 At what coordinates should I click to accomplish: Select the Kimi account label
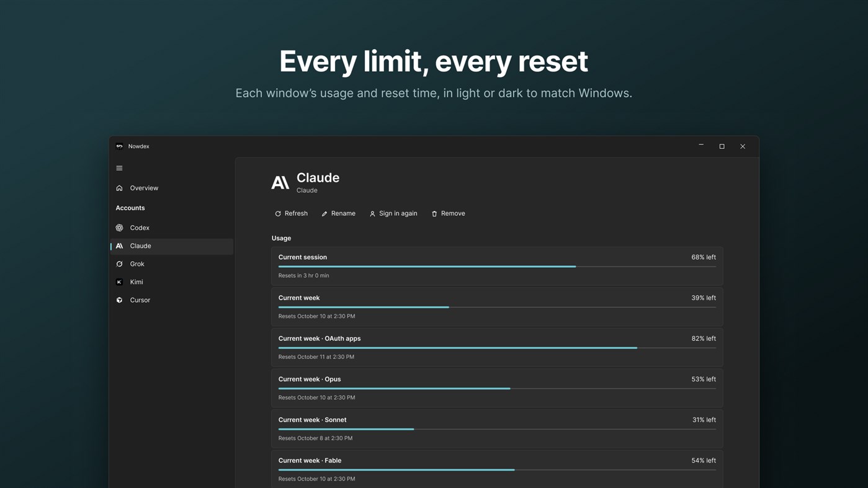click(136, 282)
